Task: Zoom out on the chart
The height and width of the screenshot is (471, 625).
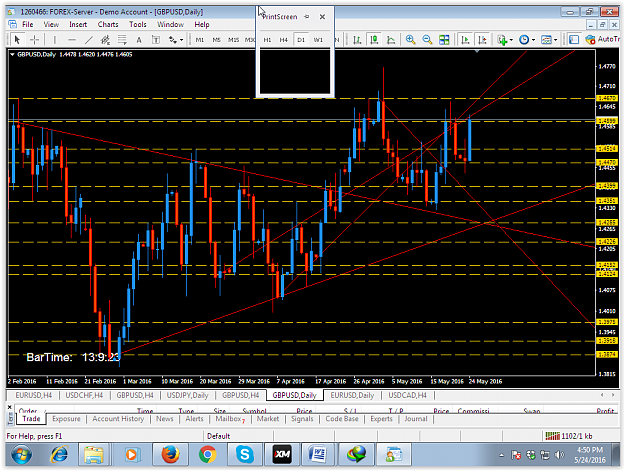Action: (x=427, y=39)
